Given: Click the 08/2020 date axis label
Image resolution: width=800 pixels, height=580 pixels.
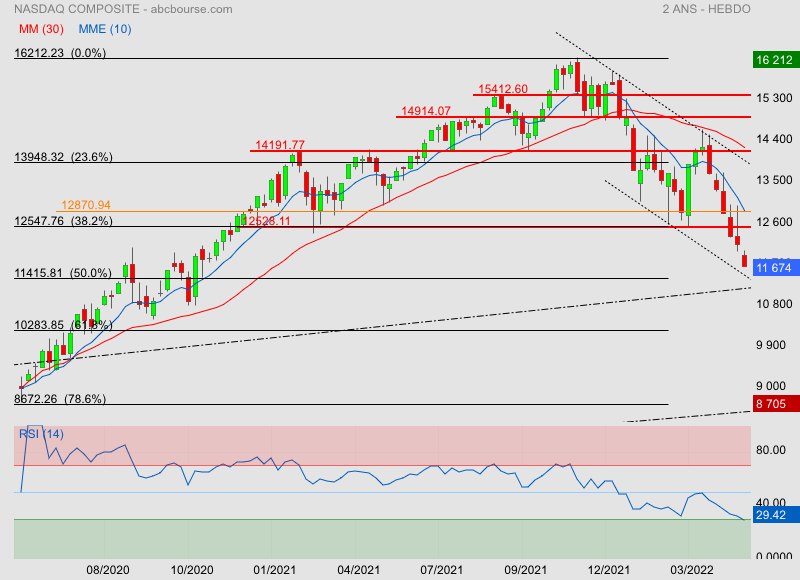Looking at the screenshot, I should (x=108, y=570).
